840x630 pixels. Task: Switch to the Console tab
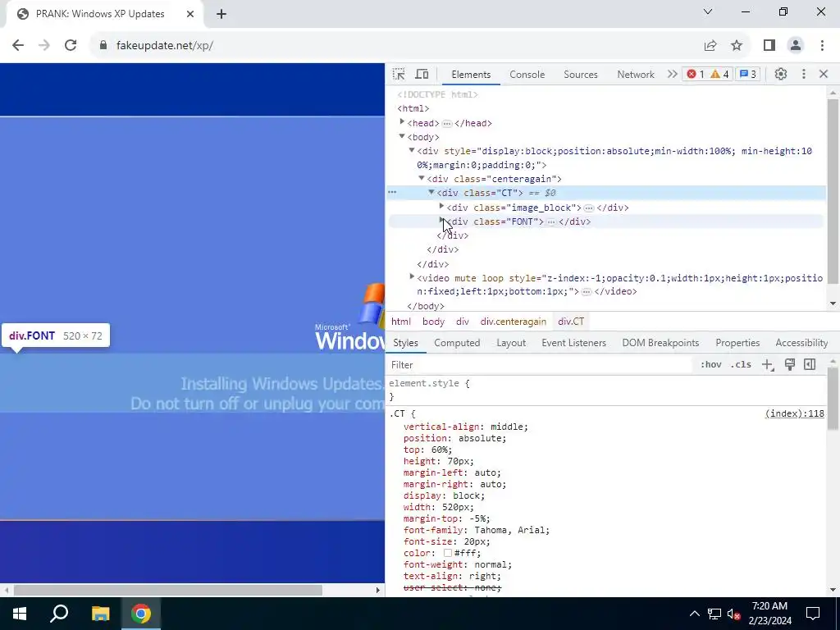click(527, 75)
